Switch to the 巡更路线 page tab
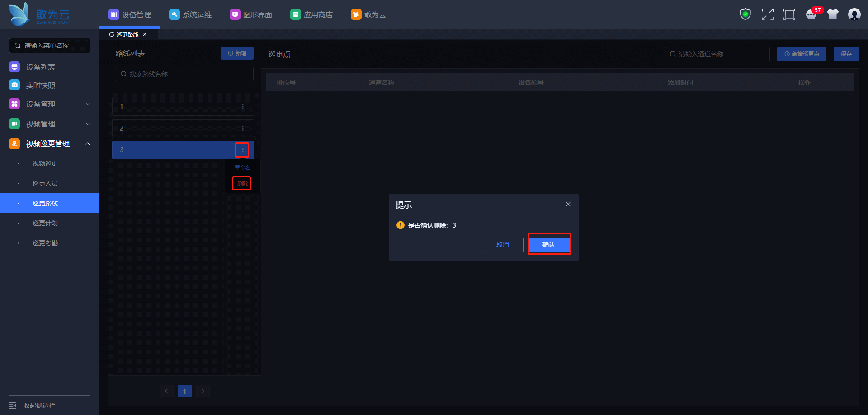This screenshot has height=415, width=868. click(127, 34)
